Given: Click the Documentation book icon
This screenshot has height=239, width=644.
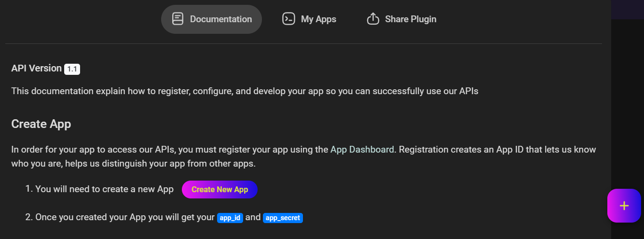Looking at the screenshot, I should point(178,19).
